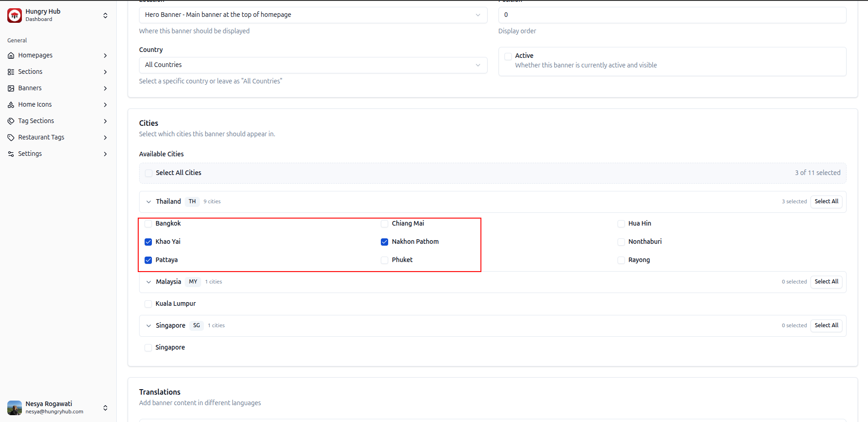Click the Homepages house icon
868x422 pixels.
11,56
